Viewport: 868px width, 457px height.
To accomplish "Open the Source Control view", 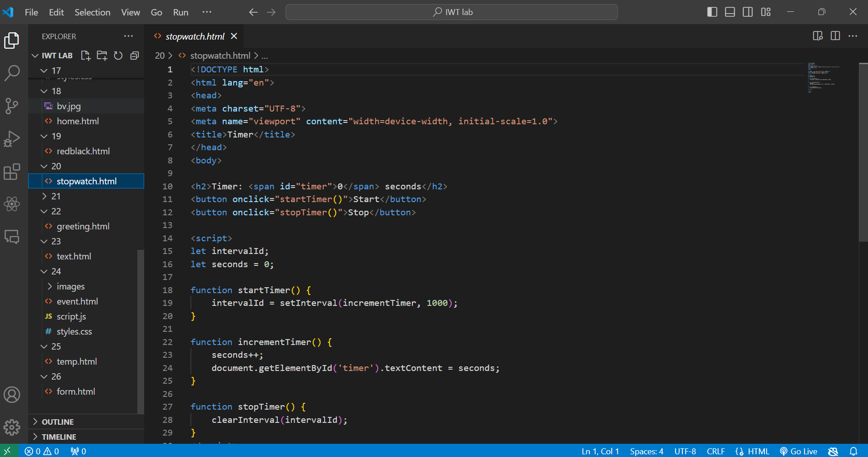I will [12, 106].
